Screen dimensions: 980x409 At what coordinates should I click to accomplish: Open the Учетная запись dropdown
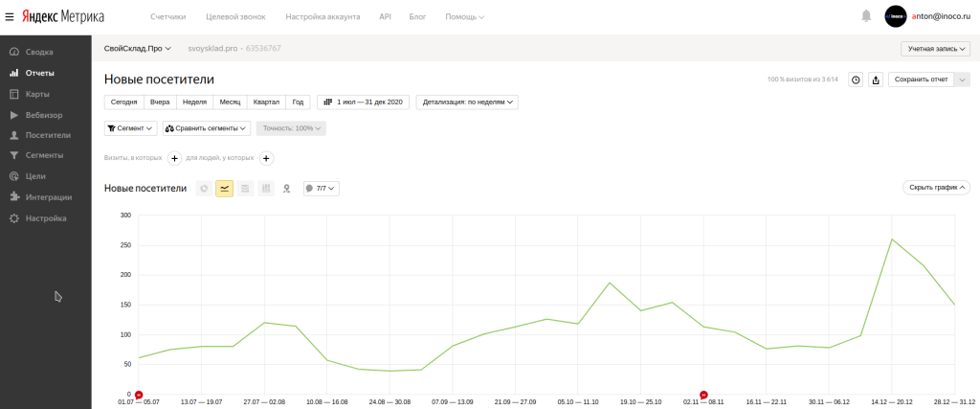[935, 48]
